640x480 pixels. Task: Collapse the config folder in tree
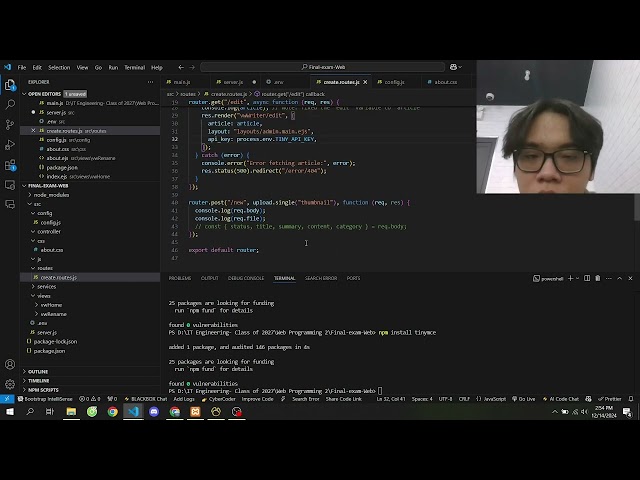44,213
